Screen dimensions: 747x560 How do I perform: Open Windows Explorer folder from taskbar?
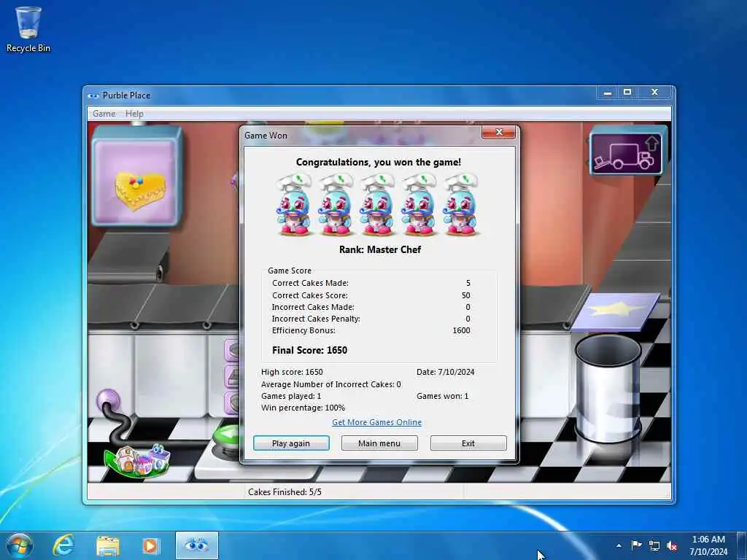pyautogui.click(x=108, y=546)
